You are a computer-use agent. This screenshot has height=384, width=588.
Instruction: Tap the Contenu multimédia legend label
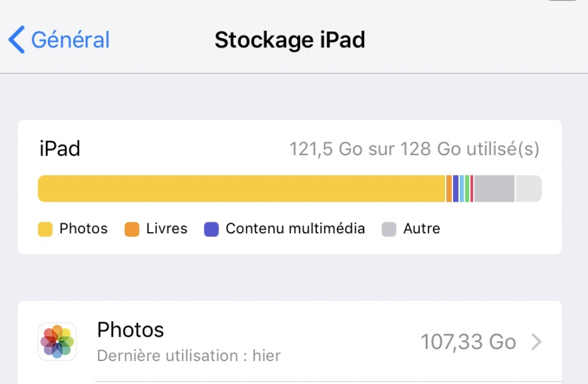[x=295, y=228]
